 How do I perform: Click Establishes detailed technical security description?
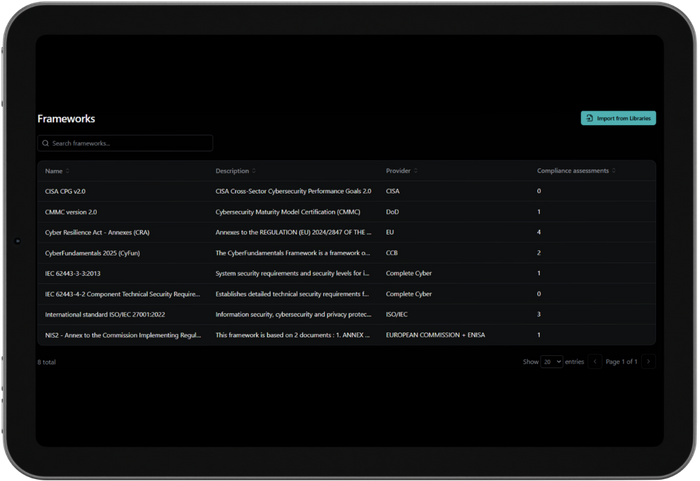coord(292,294)
